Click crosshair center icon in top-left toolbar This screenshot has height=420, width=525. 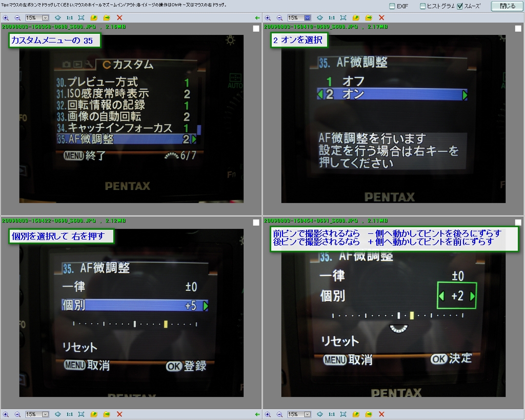tap(57, 18)
